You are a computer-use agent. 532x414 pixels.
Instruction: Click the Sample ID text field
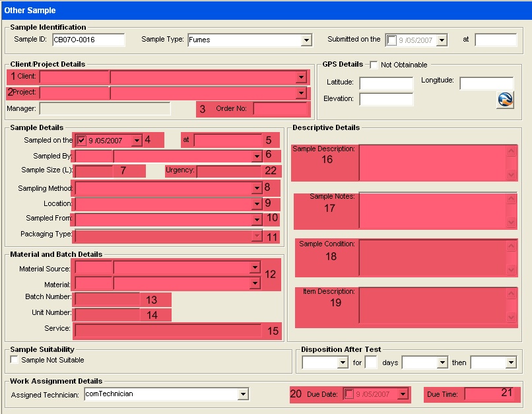click(x=88, y=40)
